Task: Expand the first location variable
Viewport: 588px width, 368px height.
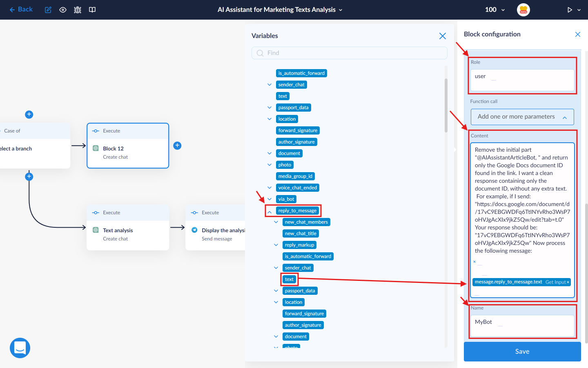Action: (269, 119)
